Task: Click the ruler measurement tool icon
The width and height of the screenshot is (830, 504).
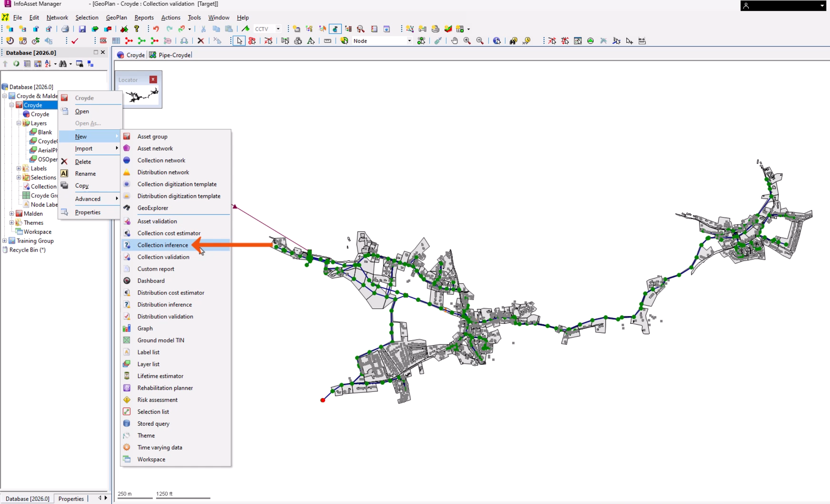Action: click(327, 41)
